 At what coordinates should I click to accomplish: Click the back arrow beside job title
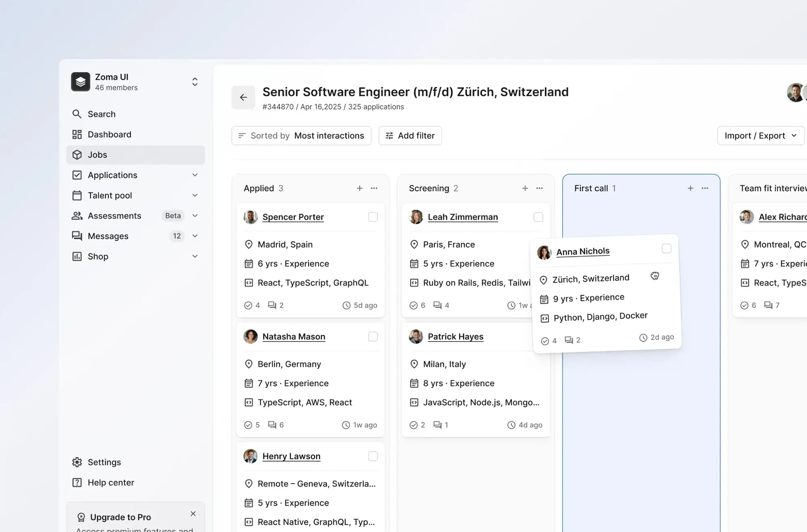pos(243,97)
